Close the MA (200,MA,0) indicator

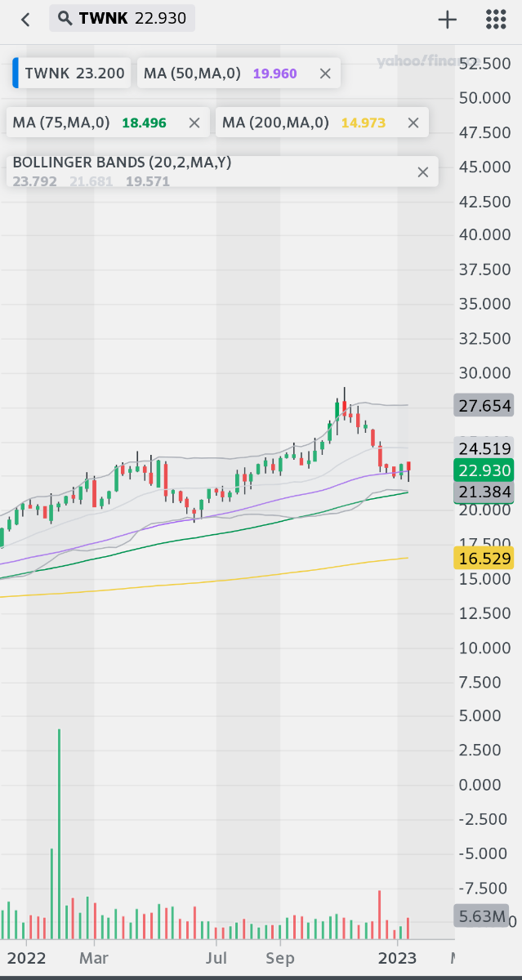(413, 122)
